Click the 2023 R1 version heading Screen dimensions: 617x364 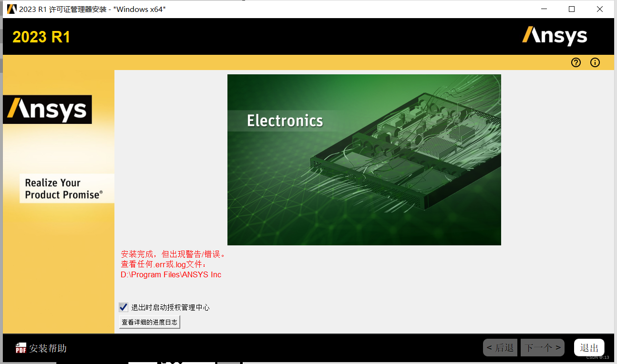pyautogui.click(x=41, y=37)
